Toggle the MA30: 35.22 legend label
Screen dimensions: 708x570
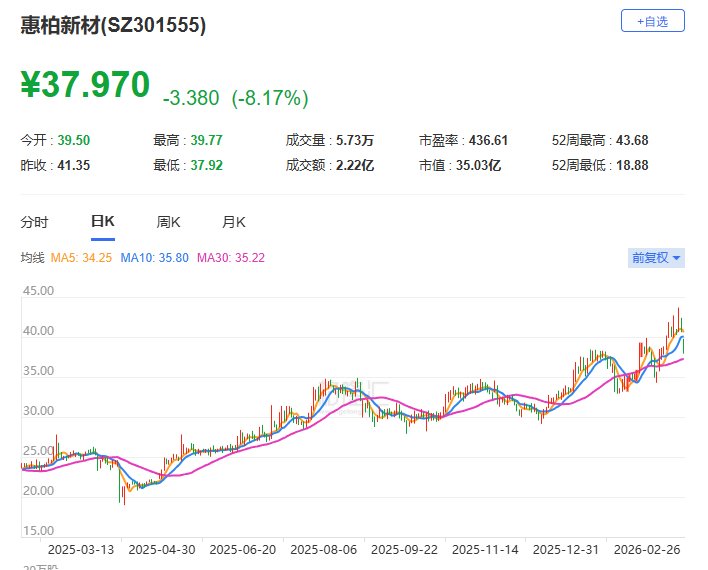point(231,258)
